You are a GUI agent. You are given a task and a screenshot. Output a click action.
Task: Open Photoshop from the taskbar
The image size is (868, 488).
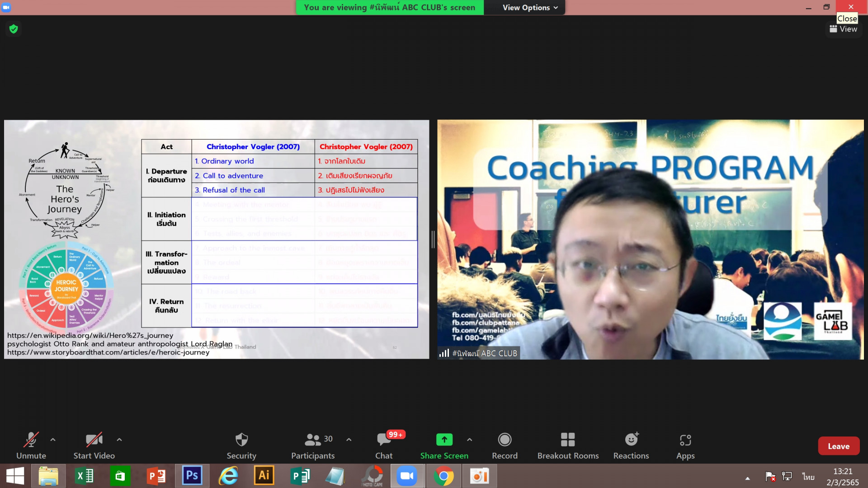192,476
